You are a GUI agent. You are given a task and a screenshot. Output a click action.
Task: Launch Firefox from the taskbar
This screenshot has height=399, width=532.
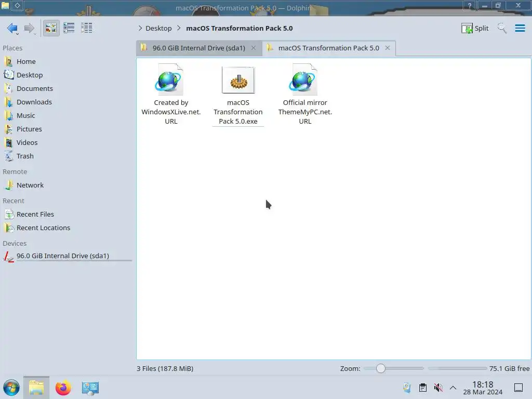tap(63, 388)
